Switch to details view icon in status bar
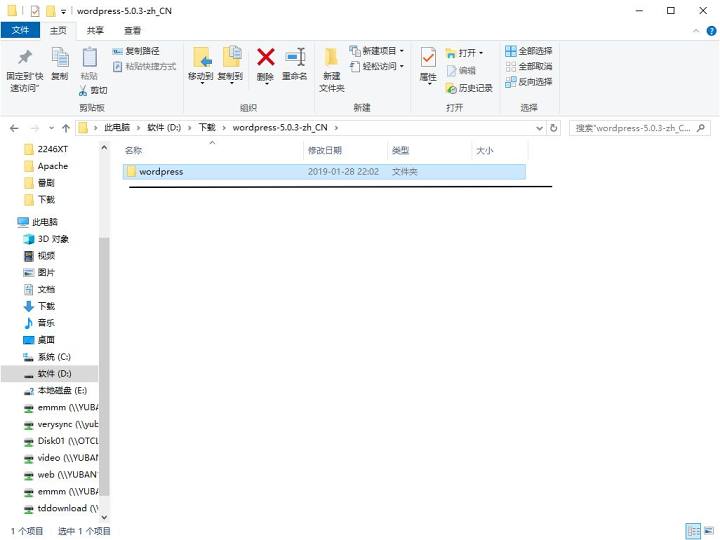This screenshot has height=540, width=720. click(693, 531)
